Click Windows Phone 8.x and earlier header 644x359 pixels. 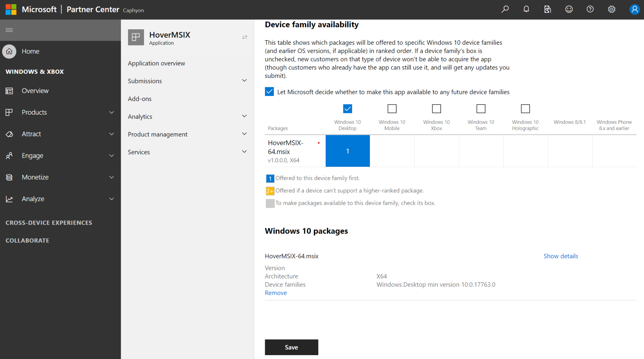(614, 125)
